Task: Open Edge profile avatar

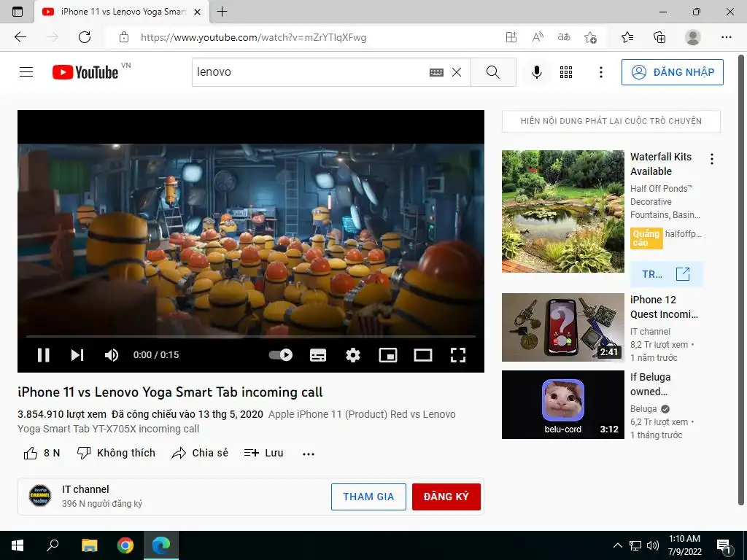Action: [693, 37]
